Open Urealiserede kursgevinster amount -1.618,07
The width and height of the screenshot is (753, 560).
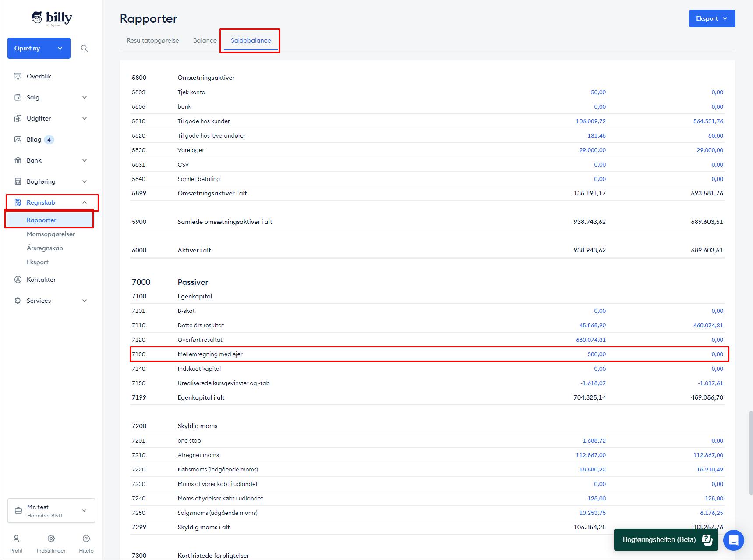[593, 383]
